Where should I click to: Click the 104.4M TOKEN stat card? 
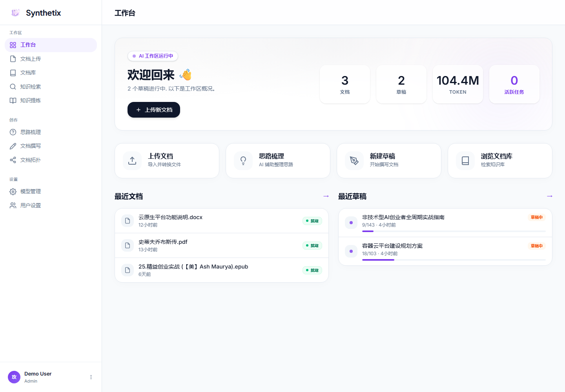point(458,84)
